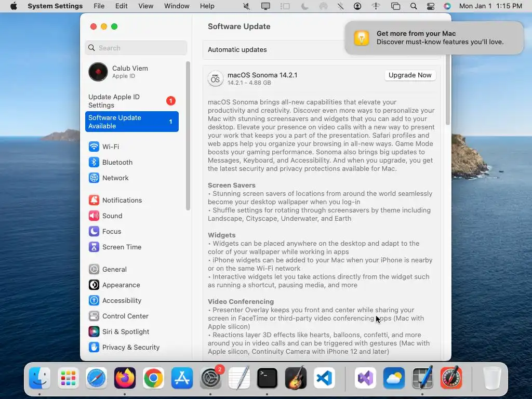
Task: Open the System Settings app menu
Action: 55,6
